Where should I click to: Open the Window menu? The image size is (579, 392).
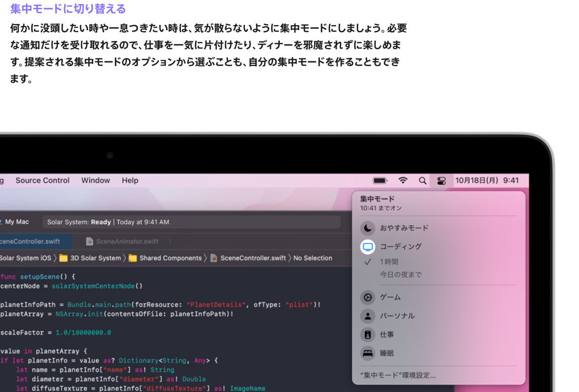pyautogui.click(x=96, y=180)
